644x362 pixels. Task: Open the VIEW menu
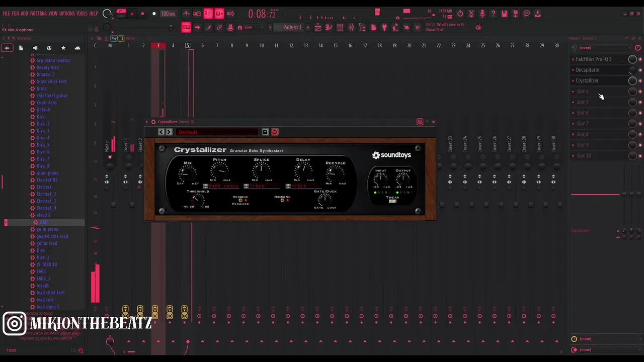coord(53,14)
